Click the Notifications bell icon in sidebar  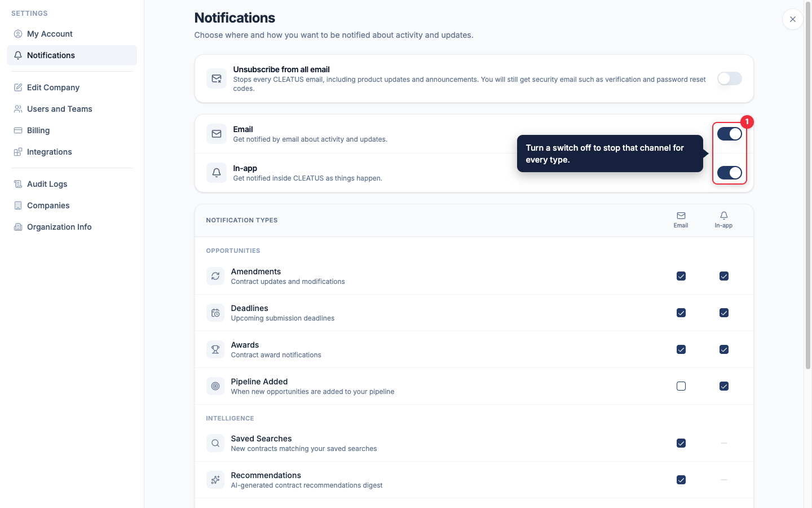coord(18,55)
